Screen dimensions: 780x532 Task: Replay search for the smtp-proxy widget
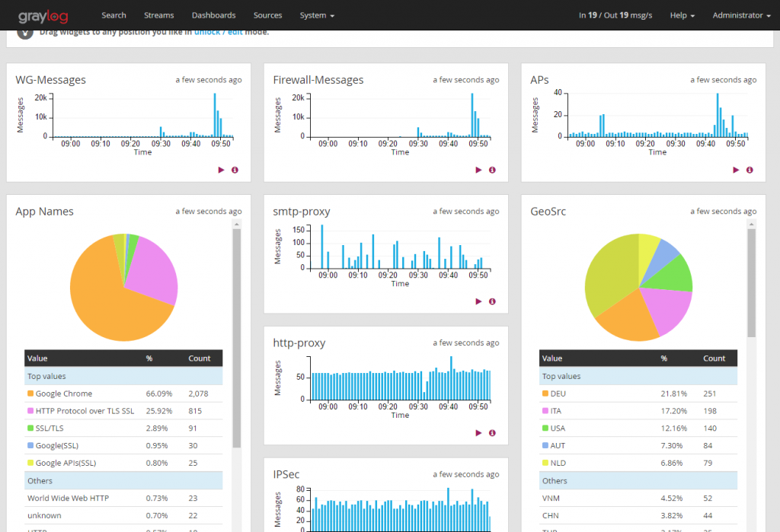coord(478,301)
